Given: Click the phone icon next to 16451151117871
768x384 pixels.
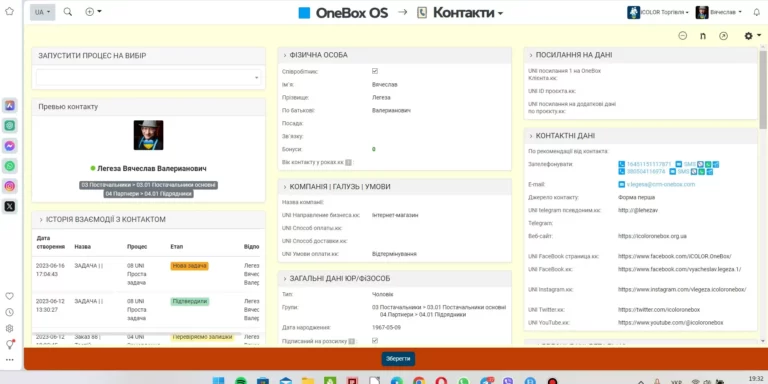Looking at the screenshot, I should click(x=622, y=164).
